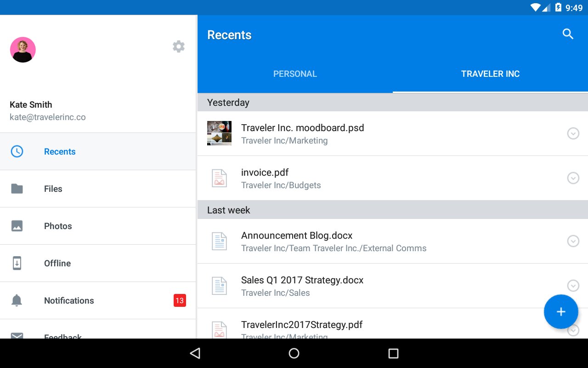Open the TravelerInc2017Strategy.pdf file
This screenshot has height=368, width=588.
click(x=302, y=325)
